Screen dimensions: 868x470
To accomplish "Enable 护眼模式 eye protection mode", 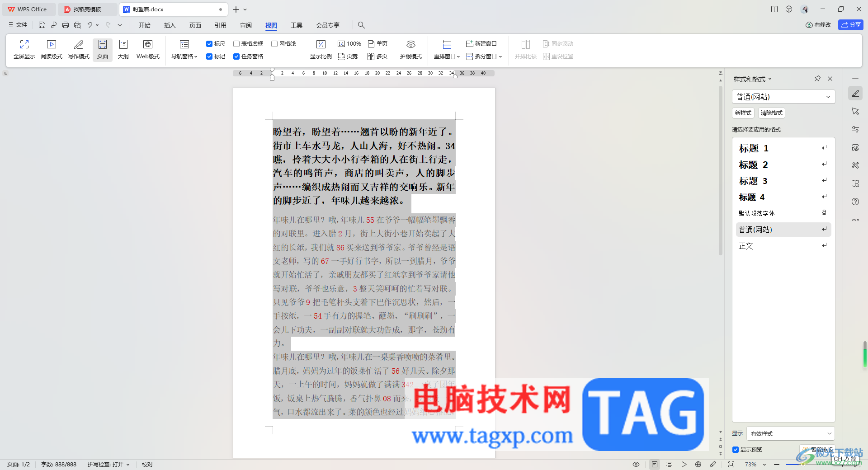I will pos(410,49).
